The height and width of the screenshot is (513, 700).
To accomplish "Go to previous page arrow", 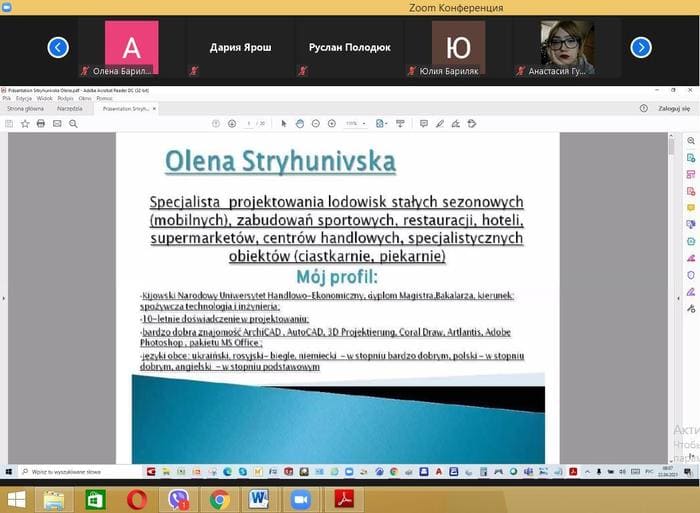I will click(216, 124).
